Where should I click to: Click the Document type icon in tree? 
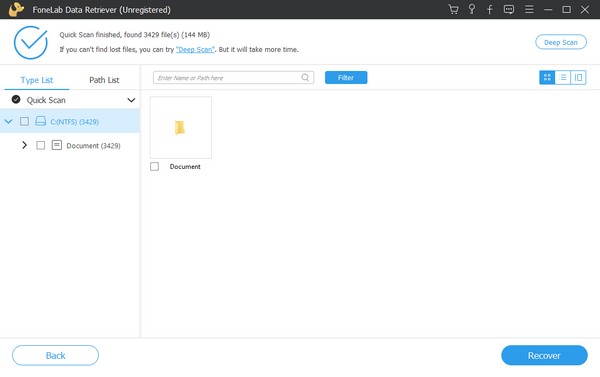pos(57,145)
